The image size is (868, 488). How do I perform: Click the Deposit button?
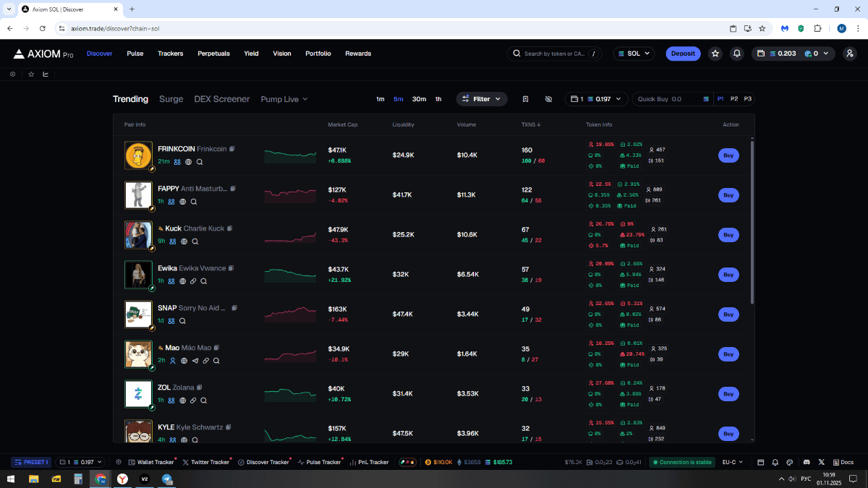coord(683,53)
